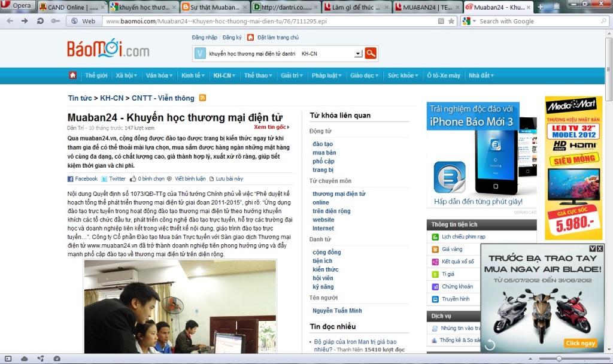Image resolution: width=613 pixels, height=364 pixels.
Task: Click the home icon in navigation bar
Action: 72,75
